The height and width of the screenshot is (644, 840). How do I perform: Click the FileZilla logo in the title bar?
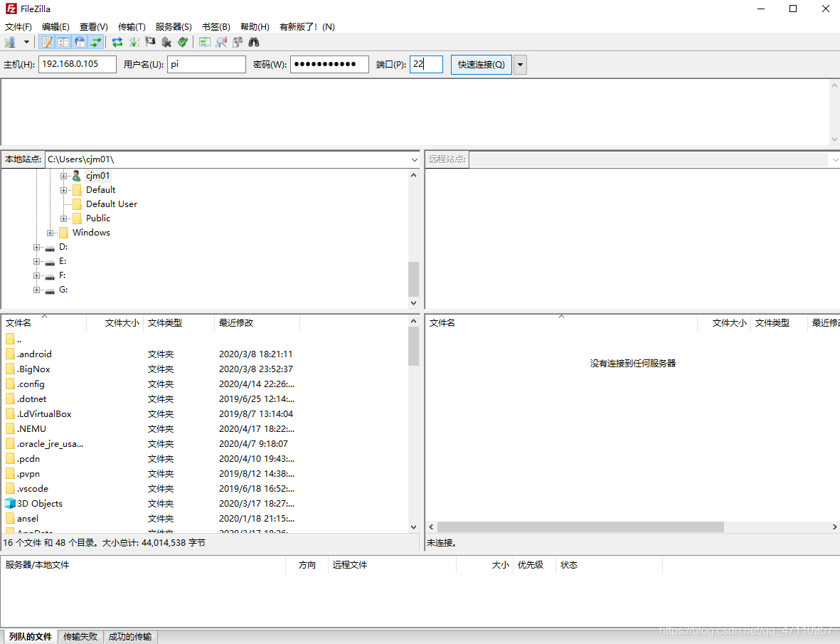coord(11,9)
